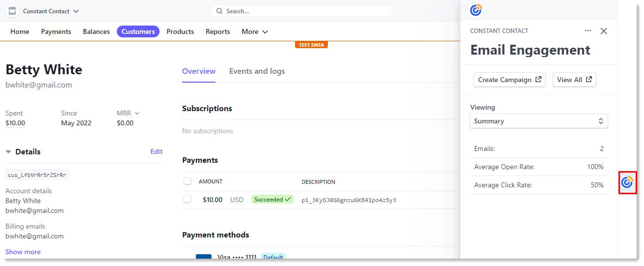Click the AMOUNT column header
This screenshot has height=266, width=644.
[211, 181]
